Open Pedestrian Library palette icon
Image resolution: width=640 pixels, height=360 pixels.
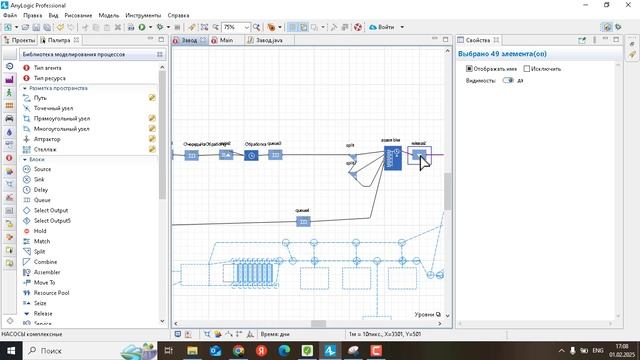[x=9, y=93]
